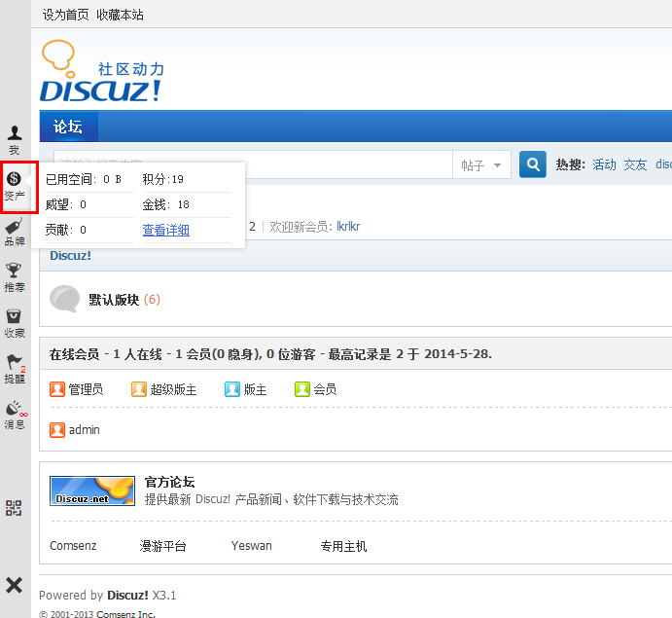Visit the Comsenz friend link
Image resolution: width=672 pixels, height=618 pixels.
[x=73, y=546]
